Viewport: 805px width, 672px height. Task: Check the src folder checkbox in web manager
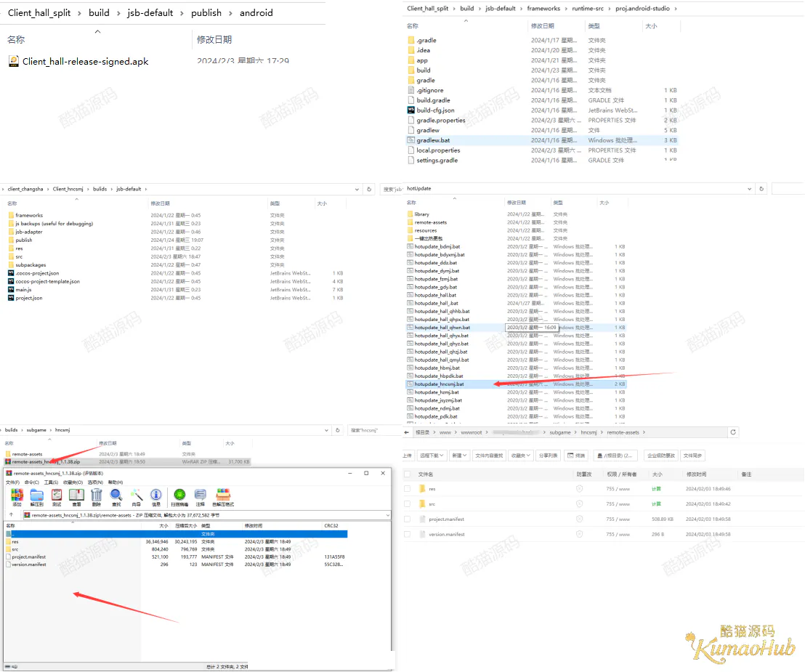click(407, 504)
